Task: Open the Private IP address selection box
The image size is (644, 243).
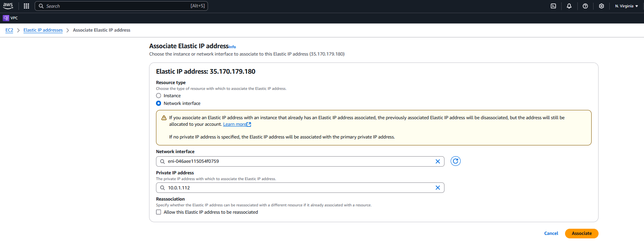Action: coord(297,188)
